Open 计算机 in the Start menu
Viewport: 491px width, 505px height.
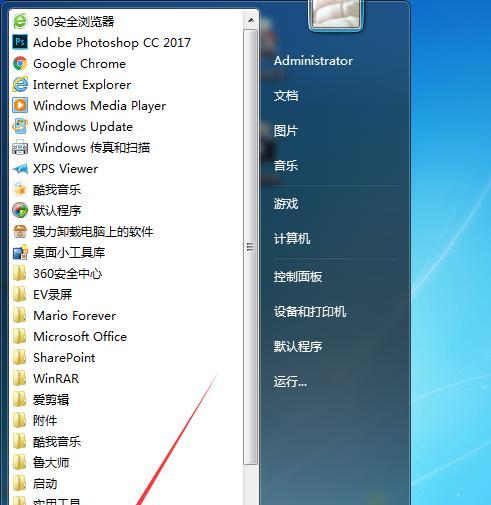pyautogui.click(x=292, y=238)
